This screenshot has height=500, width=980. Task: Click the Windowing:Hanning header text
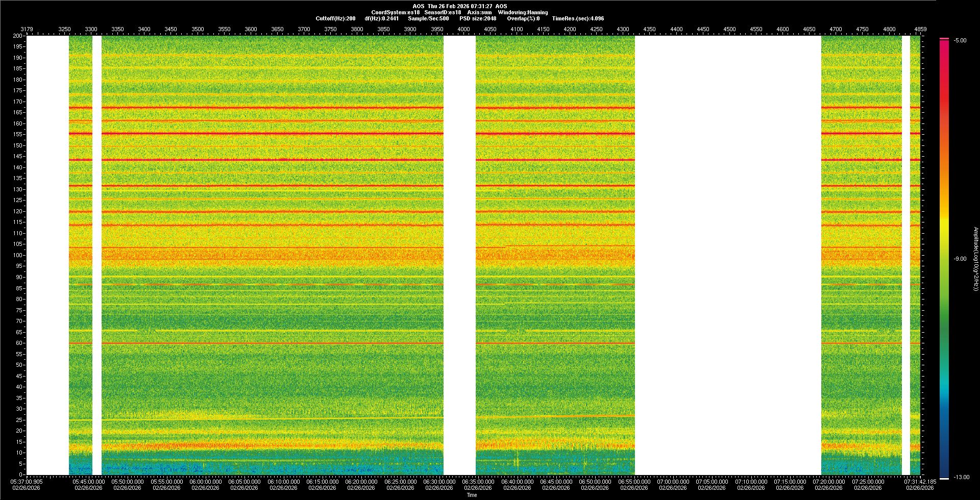point(523,12)
